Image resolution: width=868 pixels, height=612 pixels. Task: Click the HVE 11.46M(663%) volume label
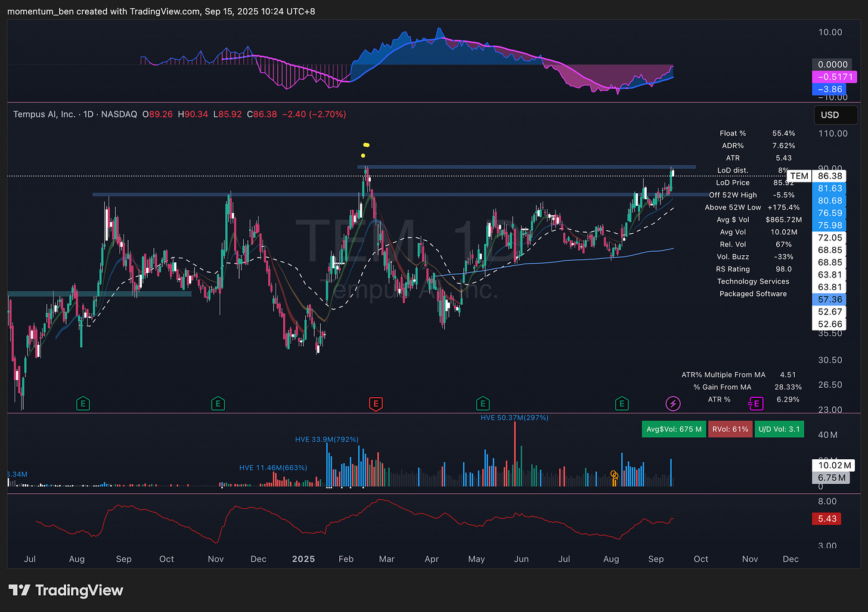tap(273, 468)
